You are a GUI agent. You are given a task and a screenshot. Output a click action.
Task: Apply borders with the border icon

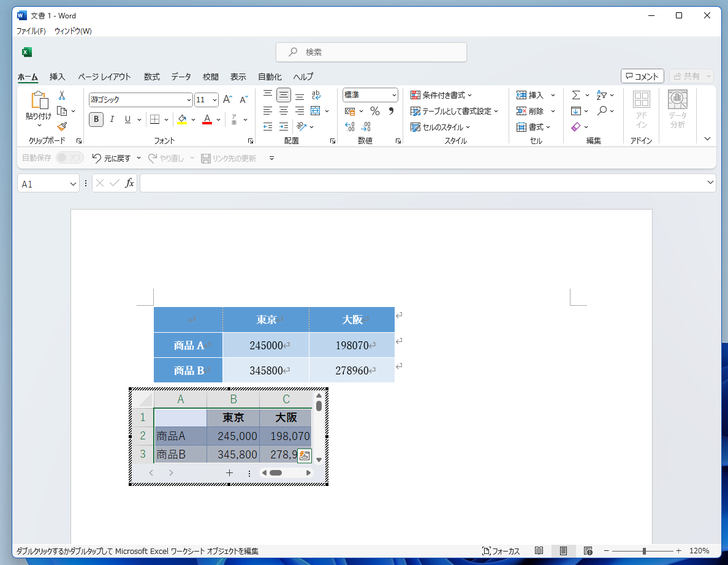tap(154, 119)
